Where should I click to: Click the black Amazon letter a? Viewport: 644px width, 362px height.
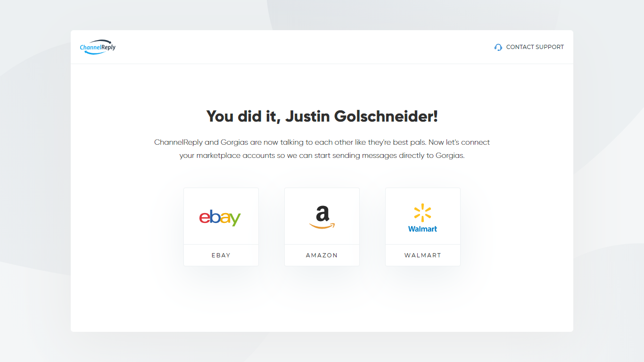coord(322,214)
